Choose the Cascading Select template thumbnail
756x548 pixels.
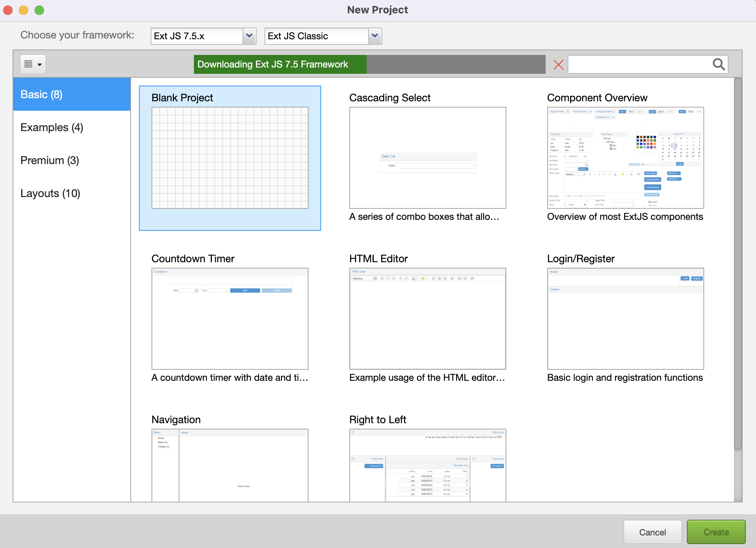428,158
